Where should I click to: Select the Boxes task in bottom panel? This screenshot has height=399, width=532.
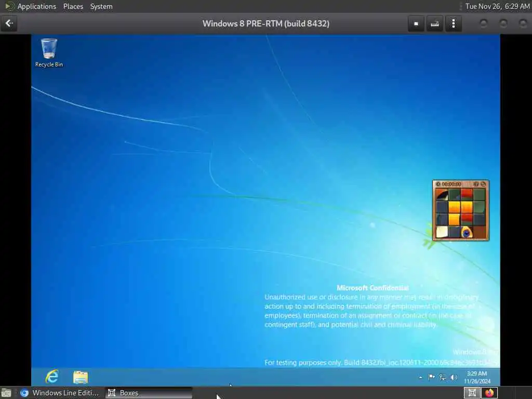click(148, 393)
